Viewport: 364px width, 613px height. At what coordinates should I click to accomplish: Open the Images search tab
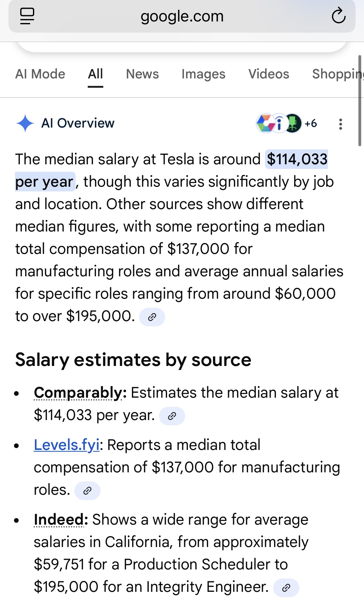pos(203,74)
